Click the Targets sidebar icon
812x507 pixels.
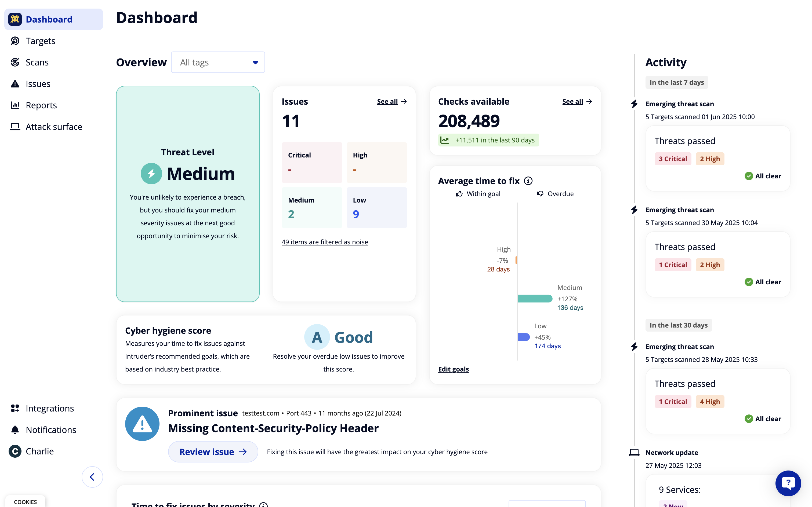pos(15,41)
